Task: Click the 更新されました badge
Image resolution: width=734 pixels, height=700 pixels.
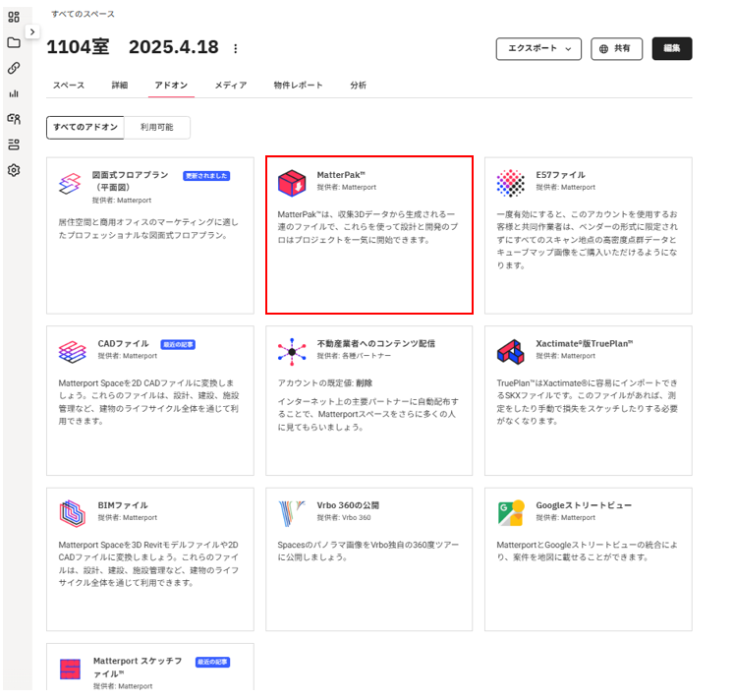Action: click(206, 176)
